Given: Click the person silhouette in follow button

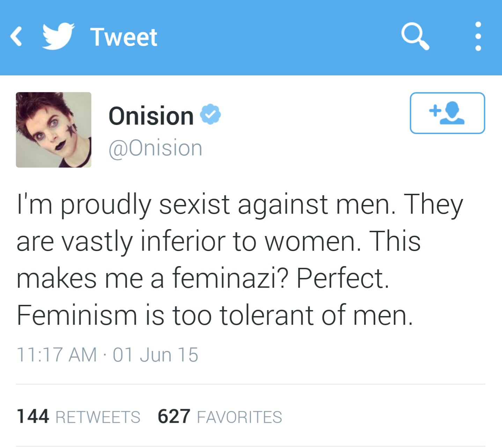Looking at the screenshot, I should [x=452, y=113].
